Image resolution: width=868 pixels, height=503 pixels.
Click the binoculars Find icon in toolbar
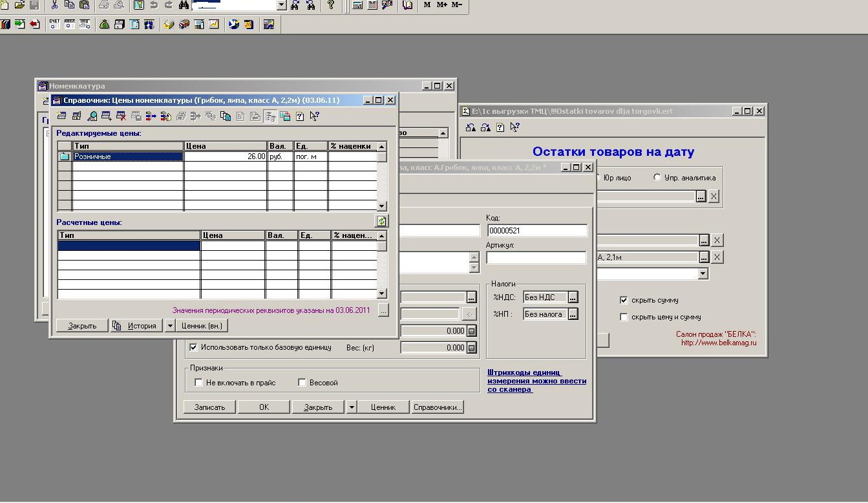(184, 5)
